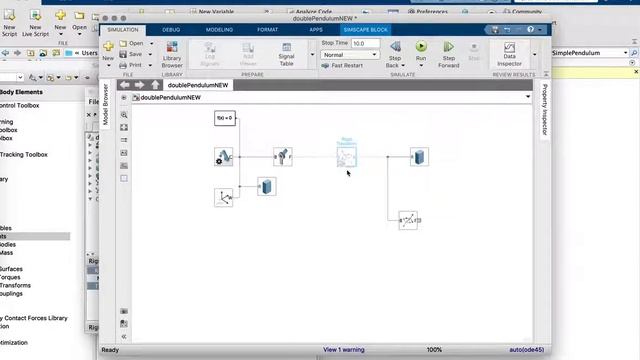
Task: Switch to the APPS tab
Action: [x=316, y=30]
